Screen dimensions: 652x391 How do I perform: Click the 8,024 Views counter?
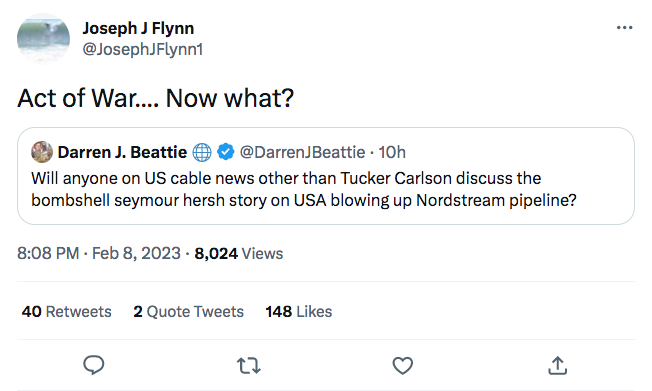pos(239,253)
